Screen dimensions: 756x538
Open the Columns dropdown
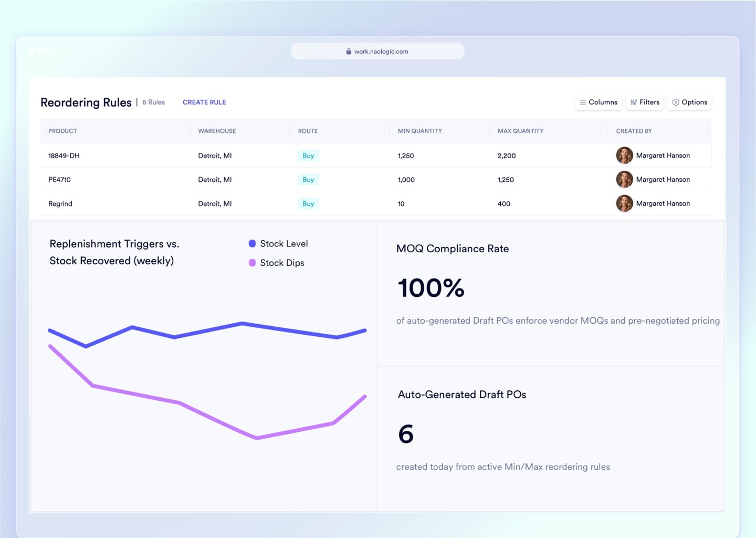[598, 102]
